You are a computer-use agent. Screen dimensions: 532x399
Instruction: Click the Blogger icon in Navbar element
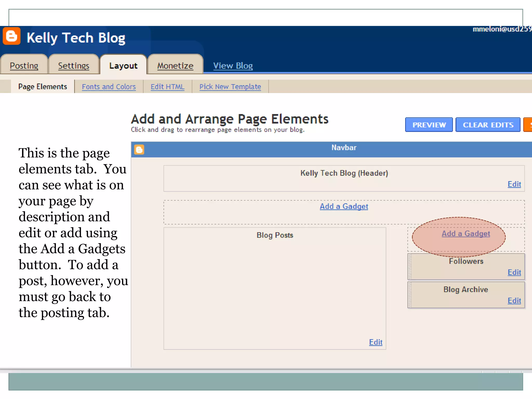click(x=139, y=150)
